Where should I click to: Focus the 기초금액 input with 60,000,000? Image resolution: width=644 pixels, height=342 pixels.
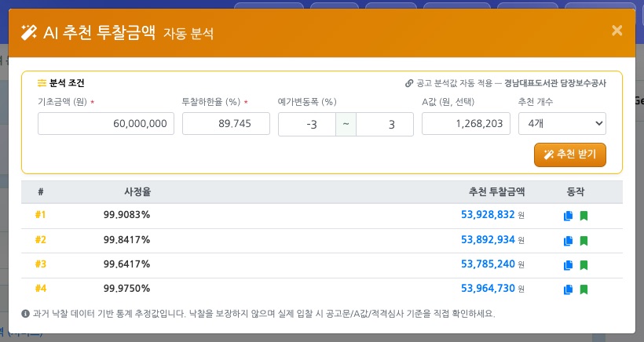106,123
